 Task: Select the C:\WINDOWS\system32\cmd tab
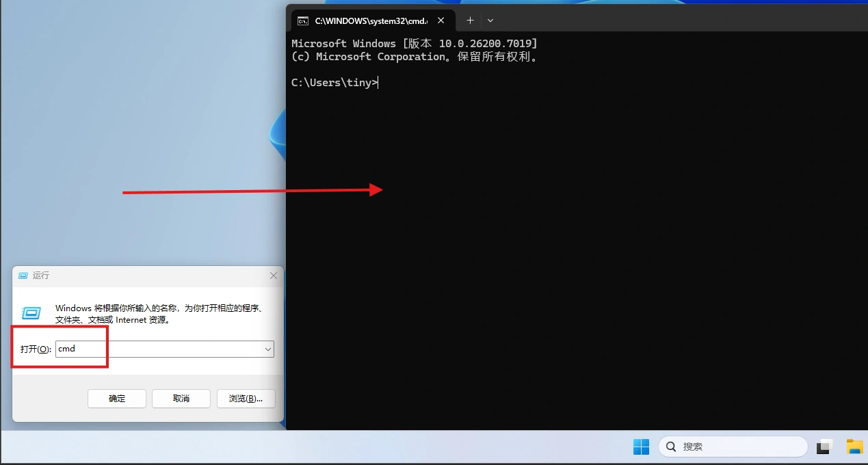tap(370, 21)
